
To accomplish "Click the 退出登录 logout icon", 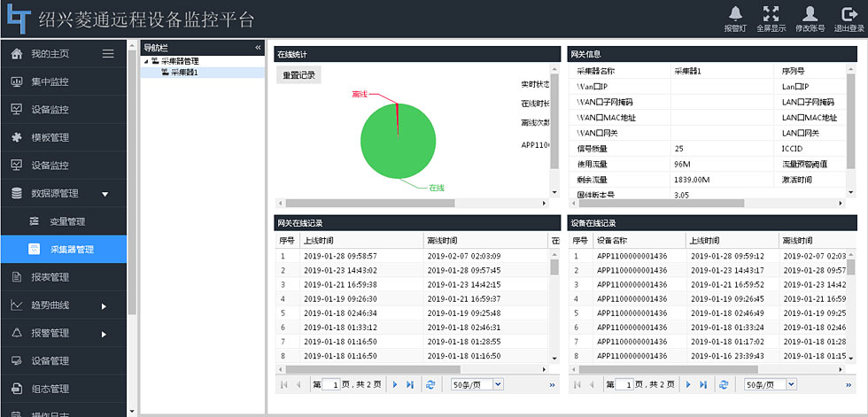I will pos(849,13).
